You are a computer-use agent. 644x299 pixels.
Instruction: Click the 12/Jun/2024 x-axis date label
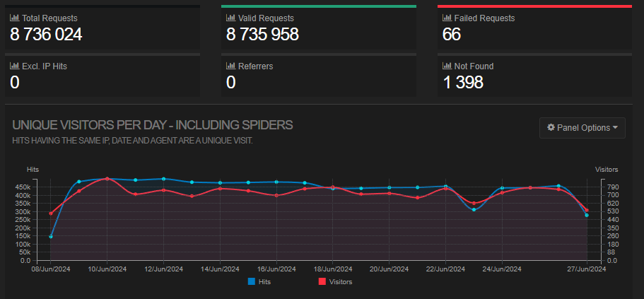click(x=164, y=269)
